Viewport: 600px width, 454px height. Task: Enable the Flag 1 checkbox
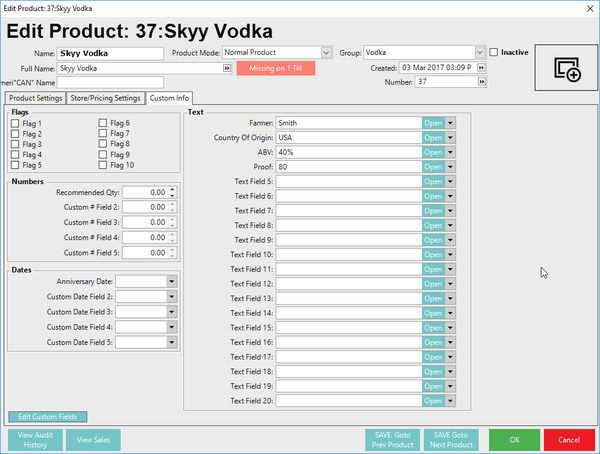14,123
